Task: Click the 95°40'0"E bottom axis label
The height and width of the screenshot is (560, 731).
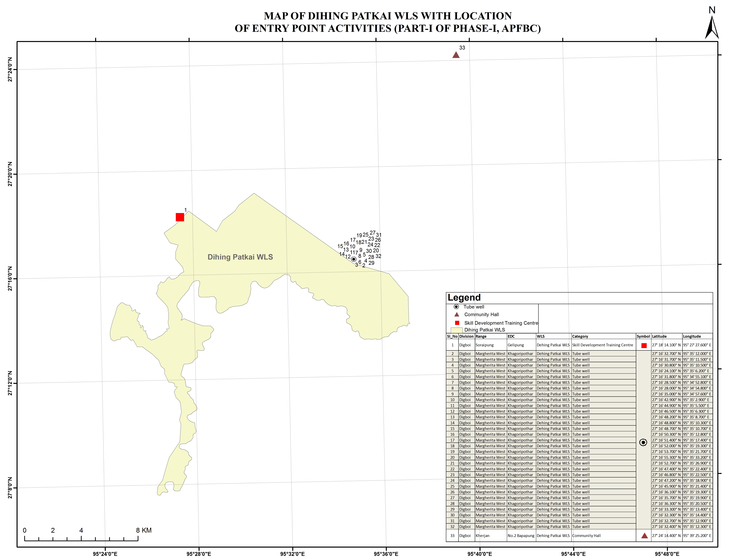Action: [x=480, y=554]
